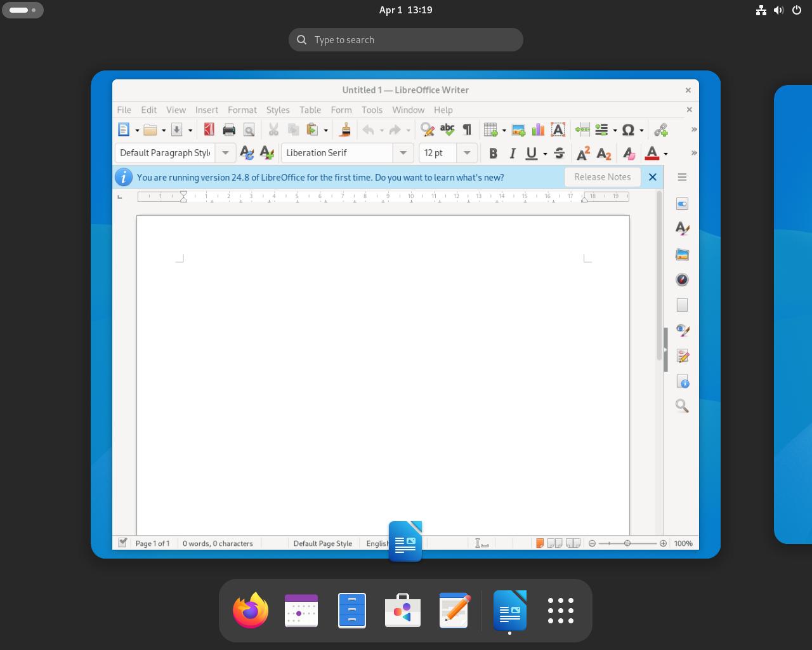The width and height of the screenshot is (812, 650).
Task: Open the Format menu
Action: click(x=242, y=110)
